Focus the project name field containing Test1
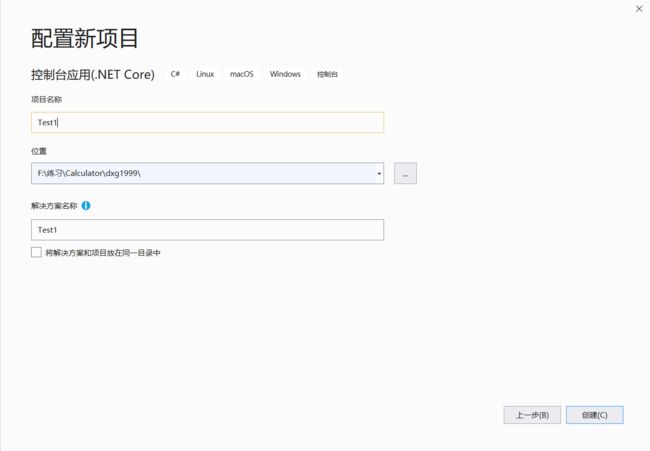The height and width of the screenshot is (451, 650). pos(207,122)
